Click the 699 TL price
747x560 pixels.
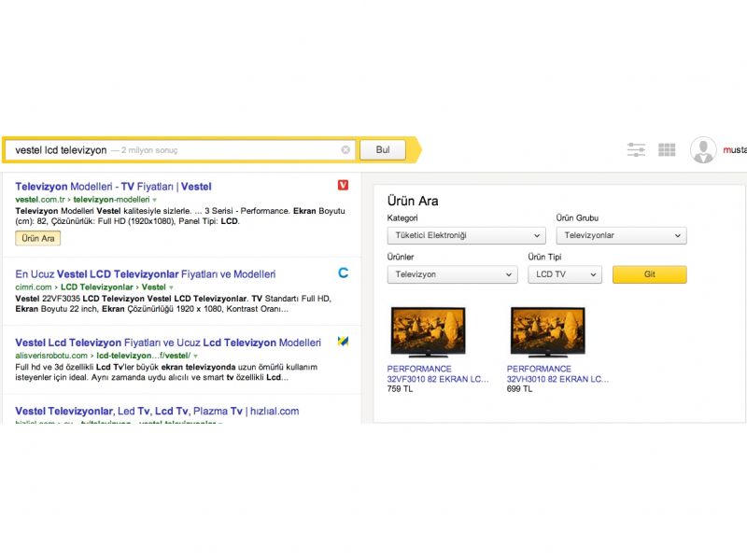[520, 389]
